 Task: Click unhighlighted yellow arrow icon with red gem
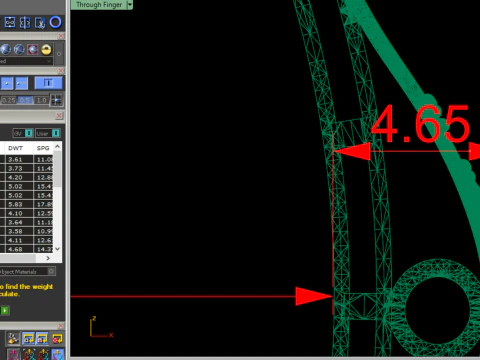pos(57,338)
